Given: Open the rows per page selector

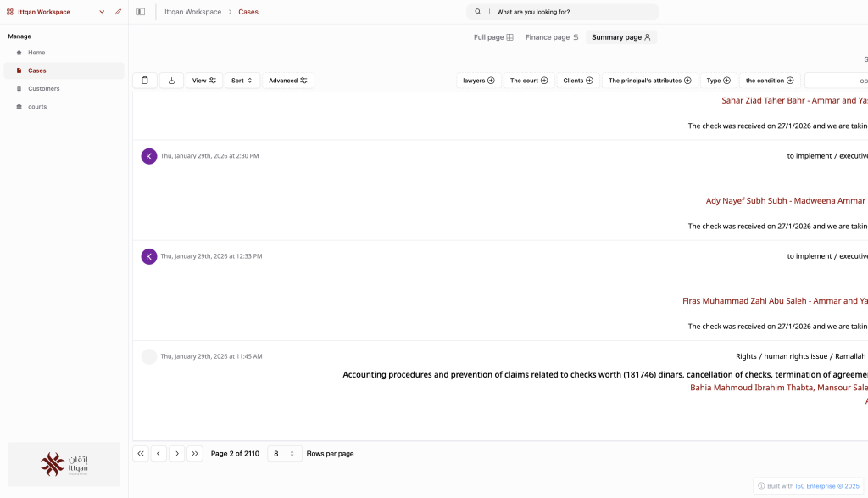Looking at the screenshot, I should (284, 454).
